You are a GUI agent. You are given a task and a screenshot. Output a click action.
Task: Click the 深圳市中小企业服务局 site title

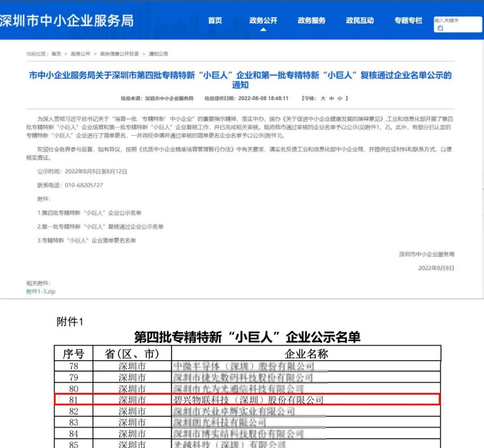pos(67,21)
